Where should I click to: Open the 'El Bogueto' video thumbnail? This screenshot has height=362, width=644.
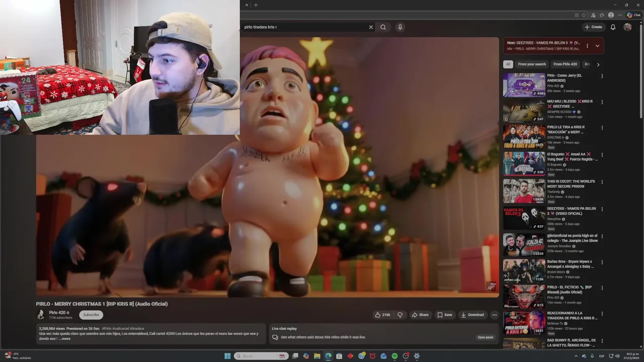click(524, 163)
